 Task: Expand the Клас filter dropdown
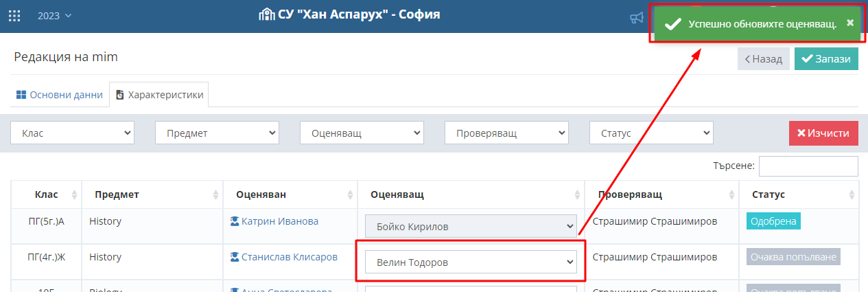pyautogui.click(x=73, y=133)
